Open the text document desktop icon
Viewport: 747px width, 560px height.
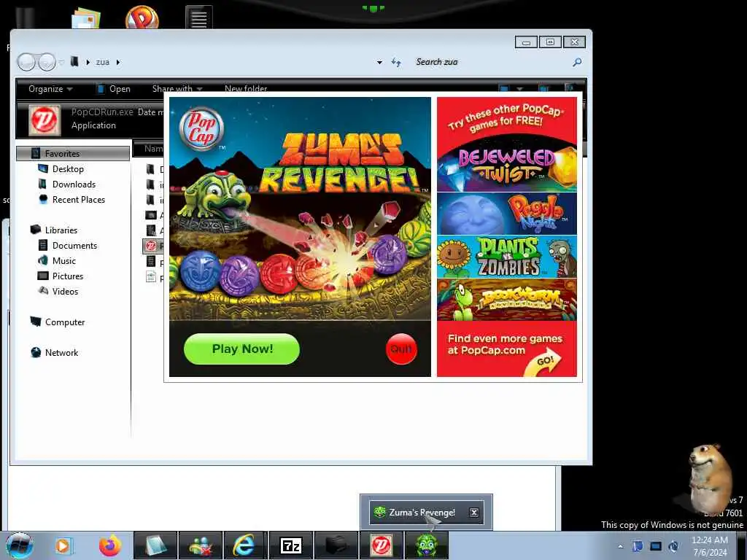(198, 17)
